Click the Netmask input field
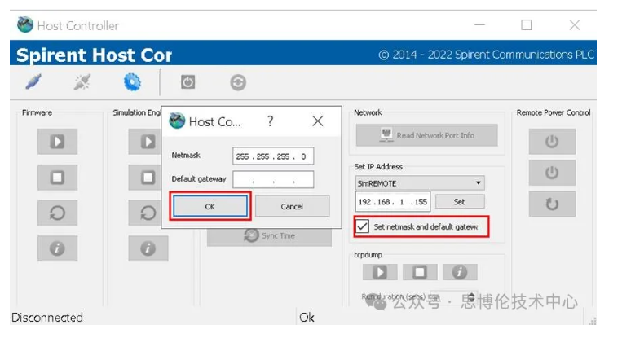 click(273, 155)
